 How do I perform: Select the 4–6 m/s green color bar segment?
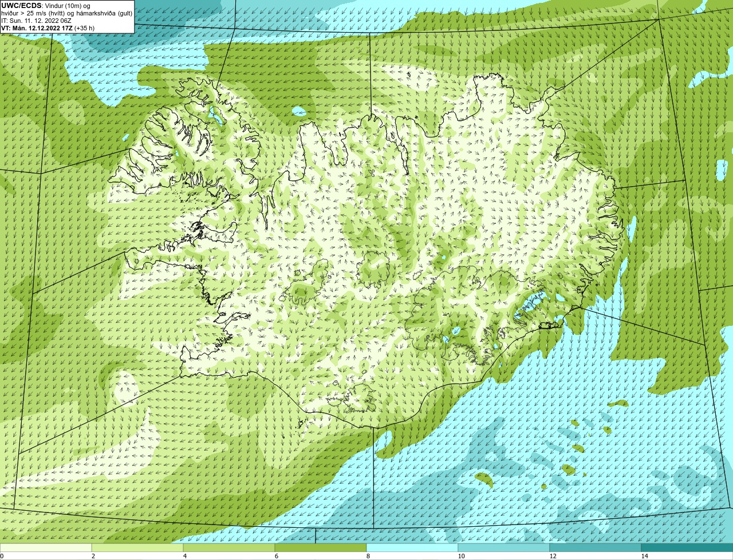pyautogui.click(x=229, y=547)
